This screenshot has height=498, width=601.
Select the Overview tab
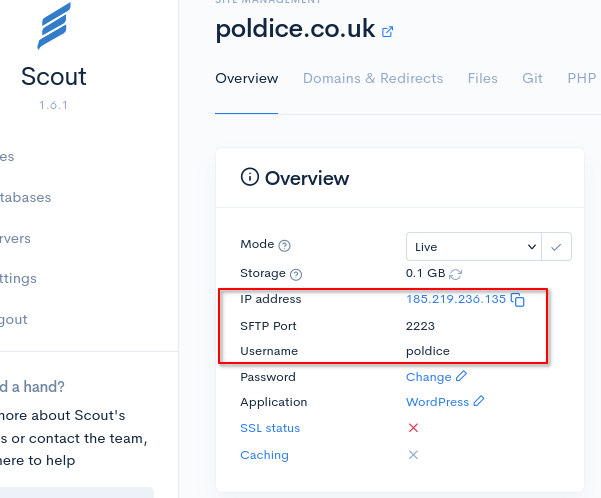point(247,78)
